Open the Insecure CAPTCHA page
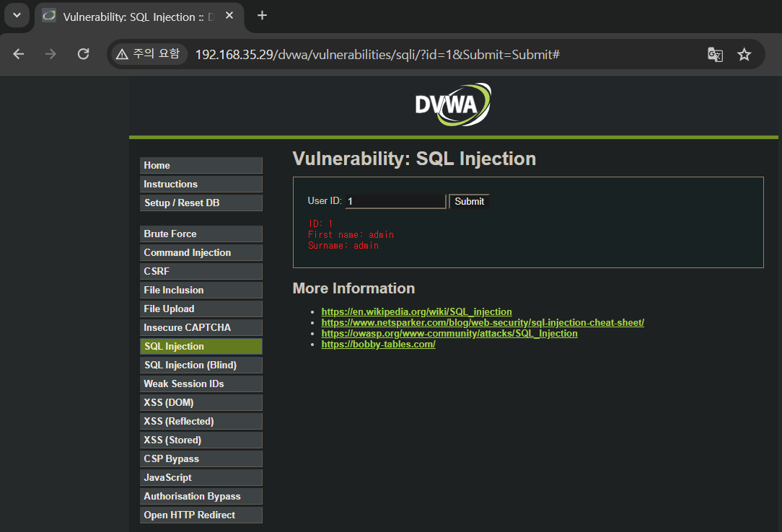Image resolution: width=782 pixels, height=532 pixels. (x=201, y=327)
